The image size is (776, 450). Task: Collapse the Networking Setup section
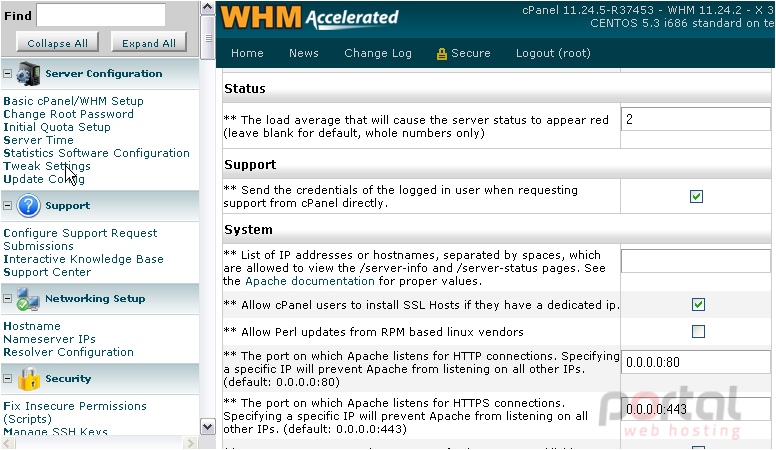pyautogui.click(x=7, y=299)
